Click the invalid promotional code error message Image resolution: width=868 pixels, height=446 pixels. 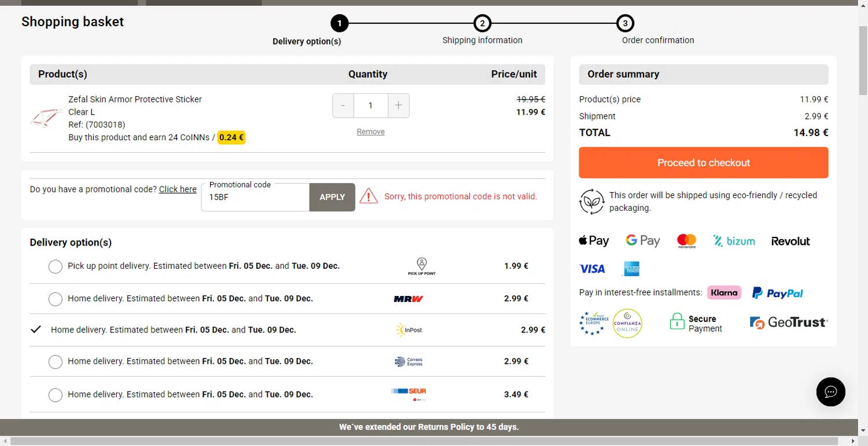[x=461, y=196]
